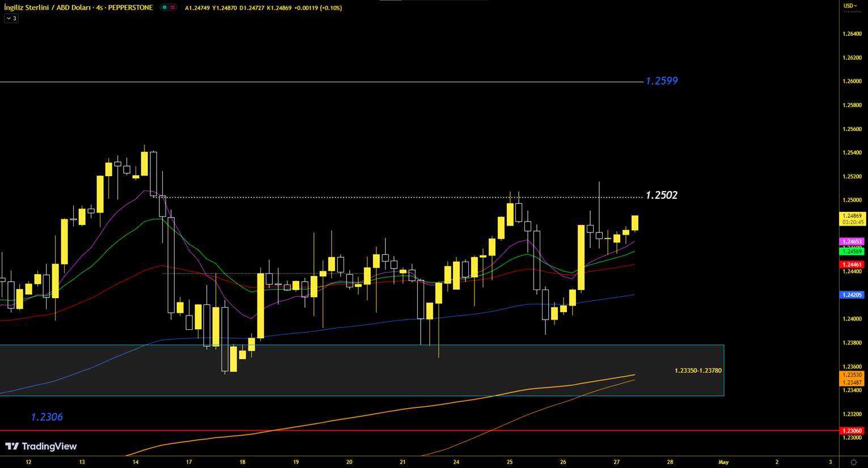Click the orange price tag 1.23487
Screen dimensions: 868x468
coord(852,382)
